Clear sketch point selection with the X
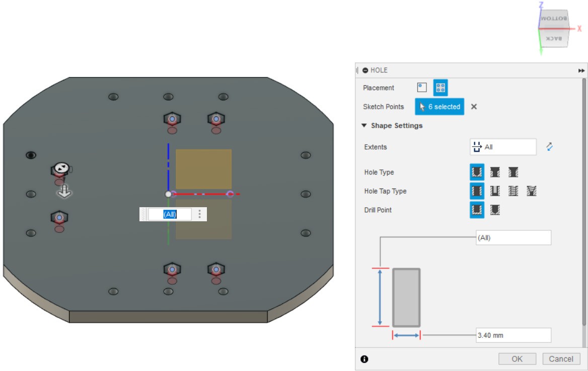This screenshot has height=371, width=588. (474, 106)
